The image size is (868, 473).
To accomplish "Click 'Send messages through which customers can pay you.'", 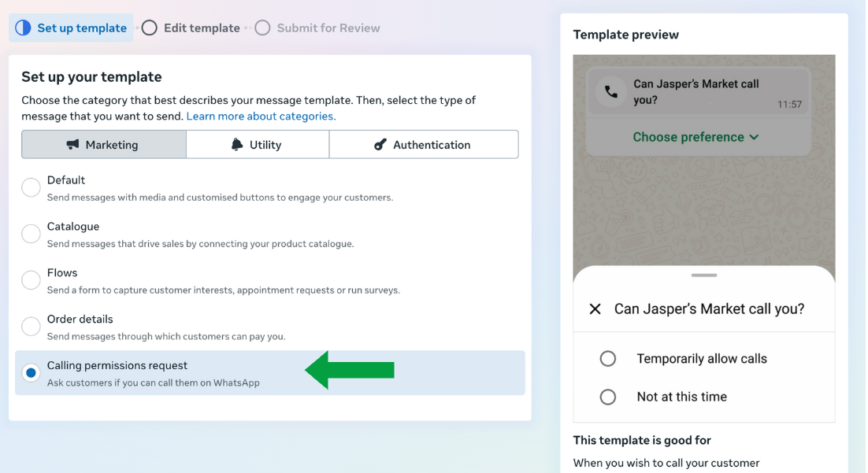I will pyautogui.click(x=166, y=336).
